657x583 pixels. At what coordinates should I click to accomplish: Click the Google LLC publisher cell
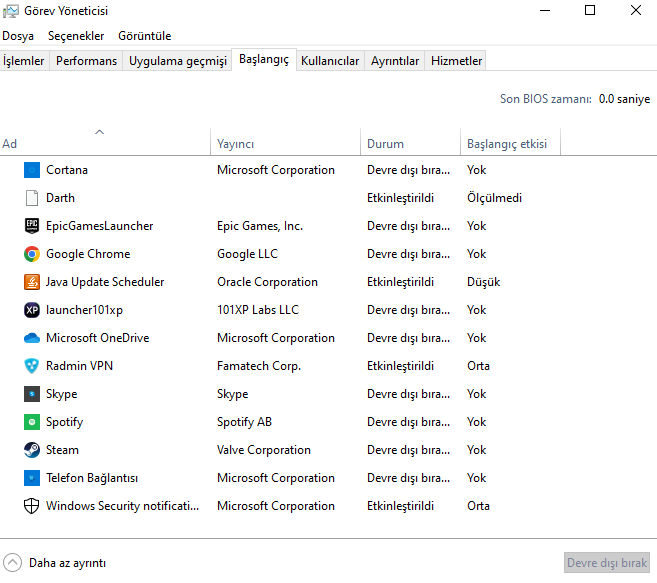[x=247, y=254]
